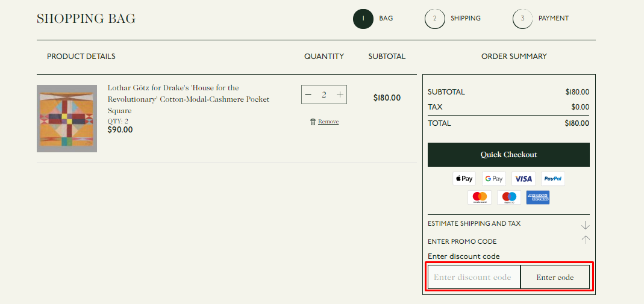Select the Mastercard payment icon
Viewport: 644px width, 304px height.
[480, 197]
